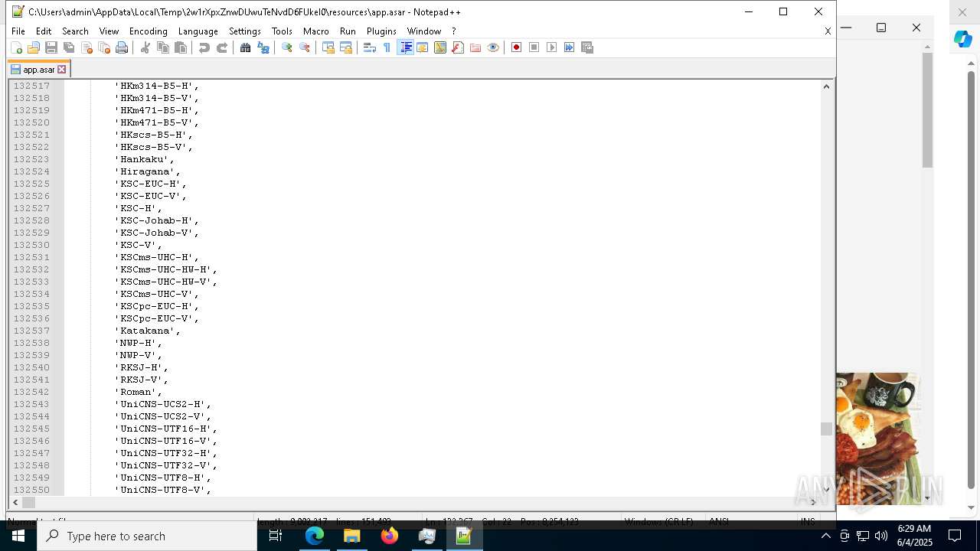
Task: Open the View menu
Action: tap(109, 31)
